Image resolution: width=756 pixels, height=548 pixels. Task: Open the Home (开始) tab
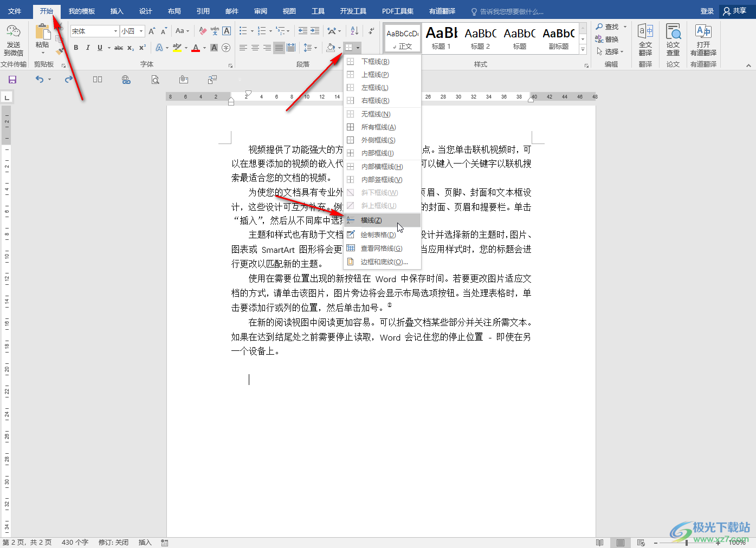pyautogui.click(x=47, y=11)
